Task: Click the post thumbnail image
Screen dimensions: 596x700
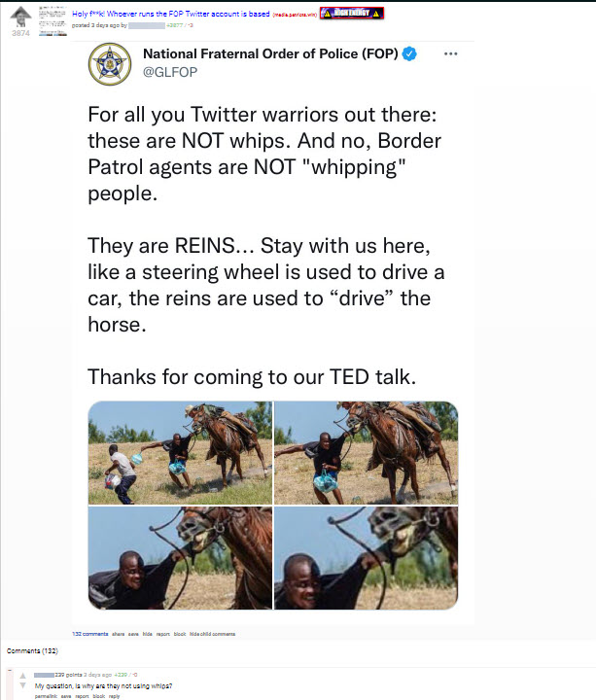Action: 53,18
